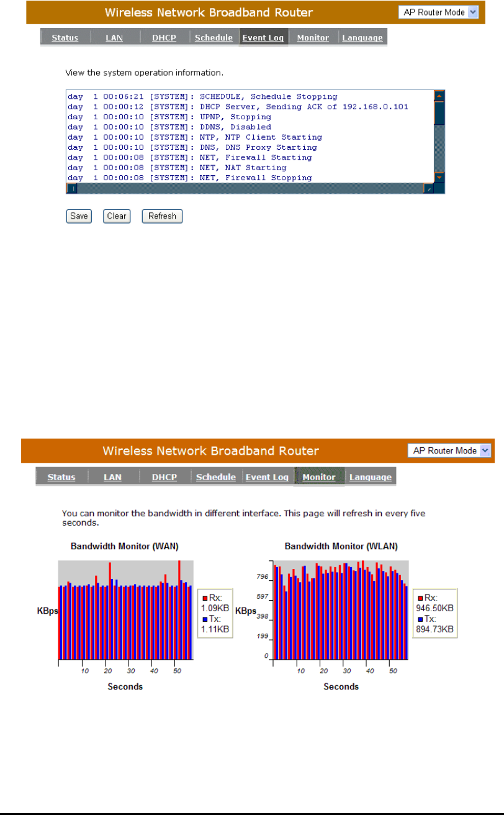Open the AP Router Mode dropdown in the upper screenshot

coord(439,12)
